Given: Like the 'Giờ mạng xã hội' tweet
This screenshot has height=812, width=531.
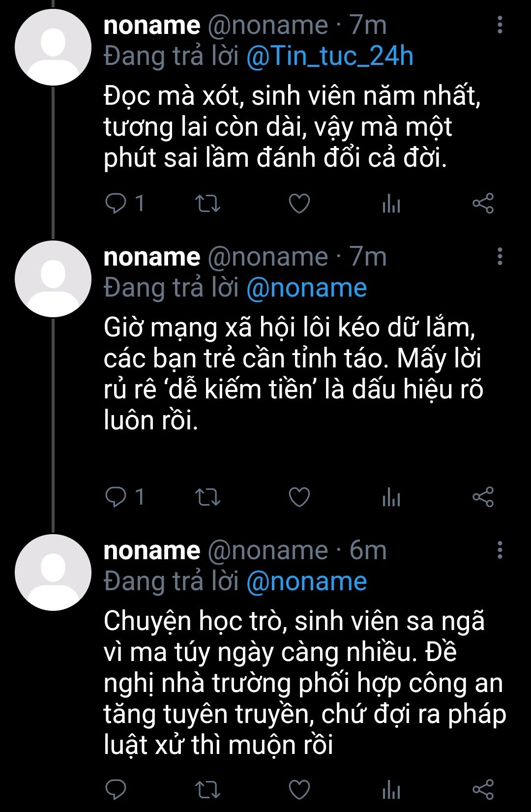Looking at the screenshot, I should pos(299,497).
